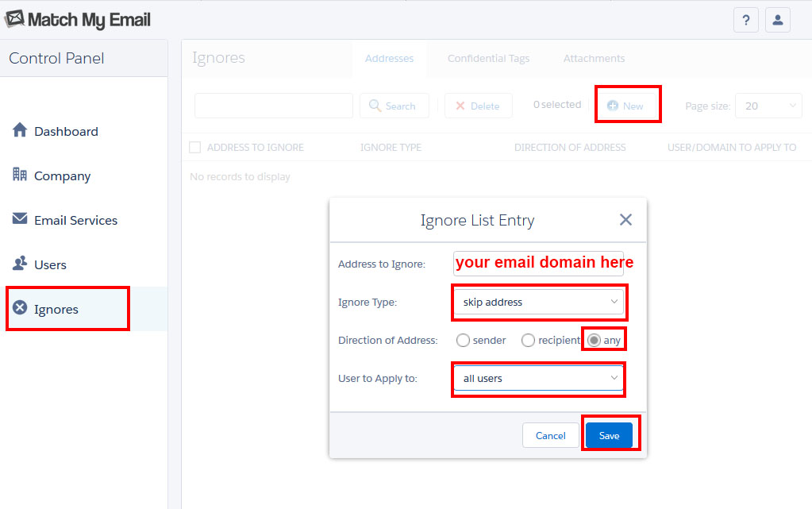This screenshot has height=509, width=812.
Task: Go to Dashboard in sidebar
Action: [x=66, y=132]
